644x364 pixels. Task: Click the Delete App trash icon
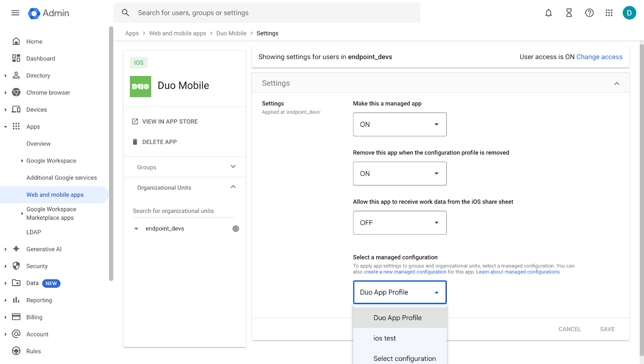coord(134,142)
